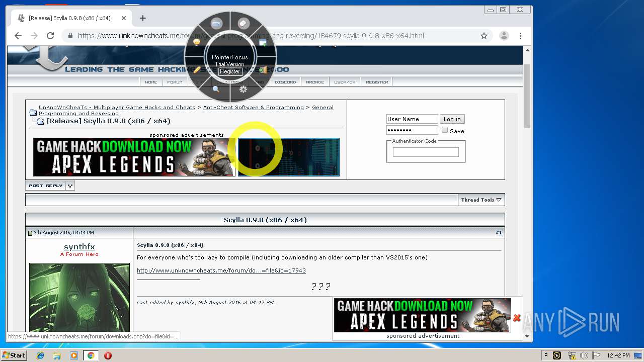The width and height of the screenshot is (644, 362).
Task: Go back with browser back arrow
Action: pos(18,36)
